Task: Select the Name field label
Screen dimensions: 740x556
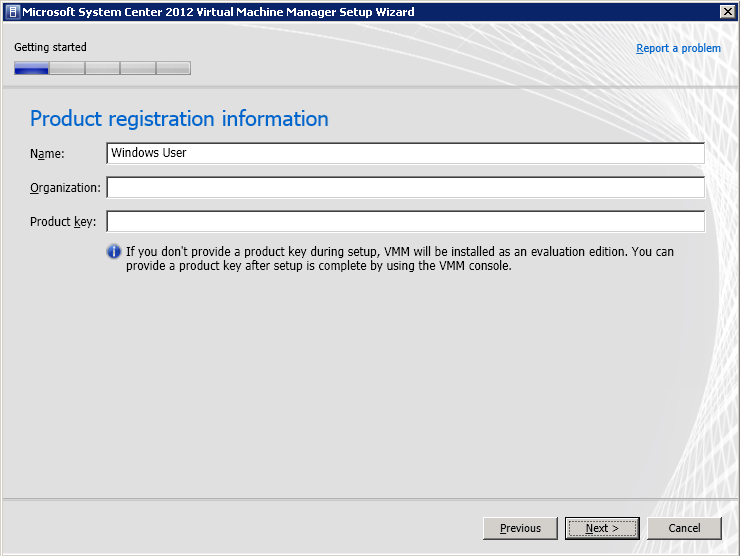Action: (x=47, y=153)
